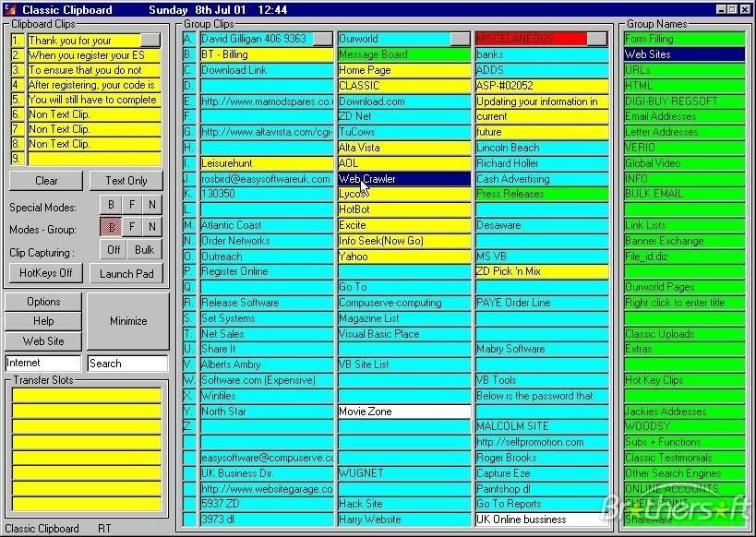Select the empty clipboard clip slot 9
This screenshot has height=537, width=756.
click(x=94, y=159)
